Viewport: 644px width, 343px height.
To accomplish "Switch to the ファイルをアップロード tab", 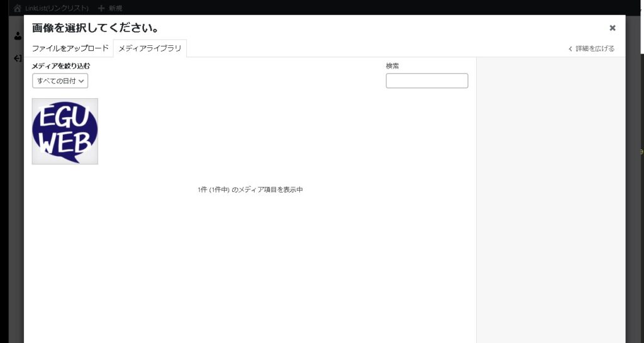I will (x=70, y=48).
